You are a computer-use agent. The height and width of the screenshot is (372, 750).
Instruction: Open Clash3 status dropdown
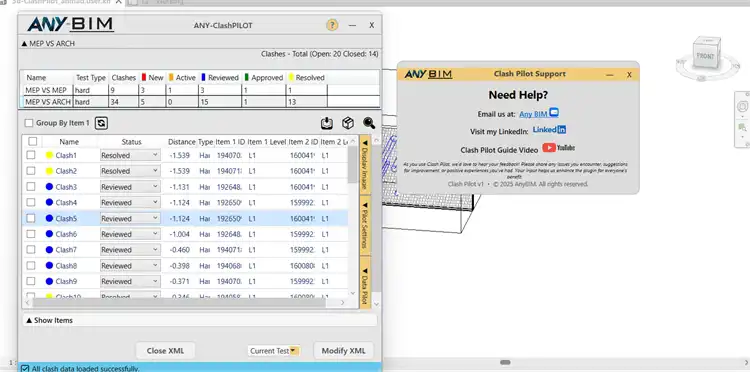click(x=130, y=186)
